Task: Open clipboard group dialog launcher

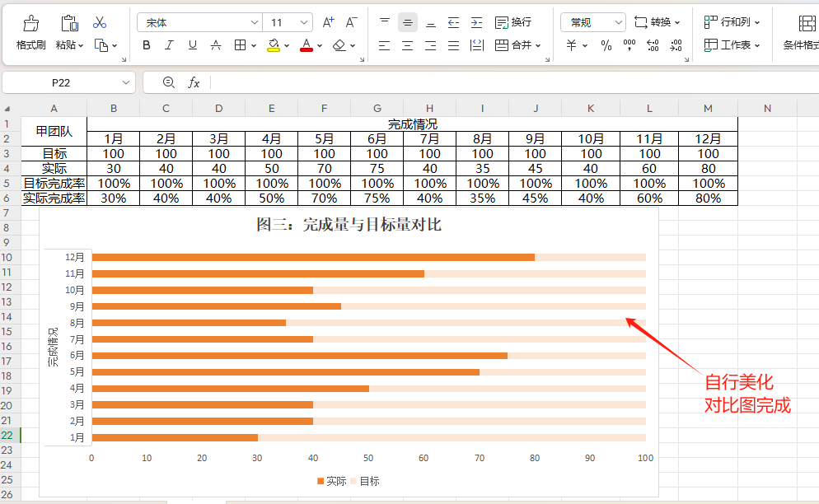Action: click(x=124, y=59)
